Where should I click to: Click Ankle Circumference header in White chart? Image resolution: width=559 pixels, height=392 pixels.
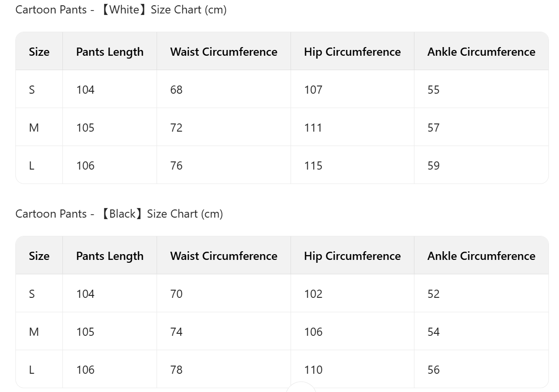481,52
